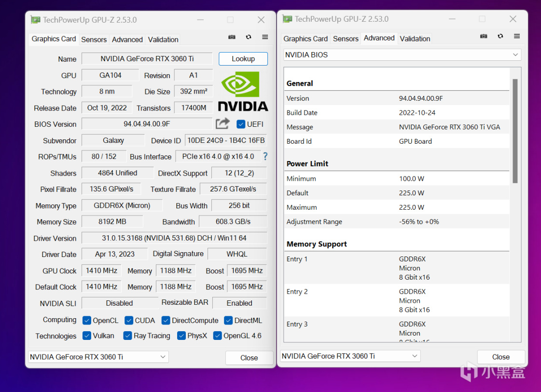Image resolution: width=541 pixels, height=392 pixels.
Task: Click the Board Id GPU Board row
Action: click(x=396, y=141)
